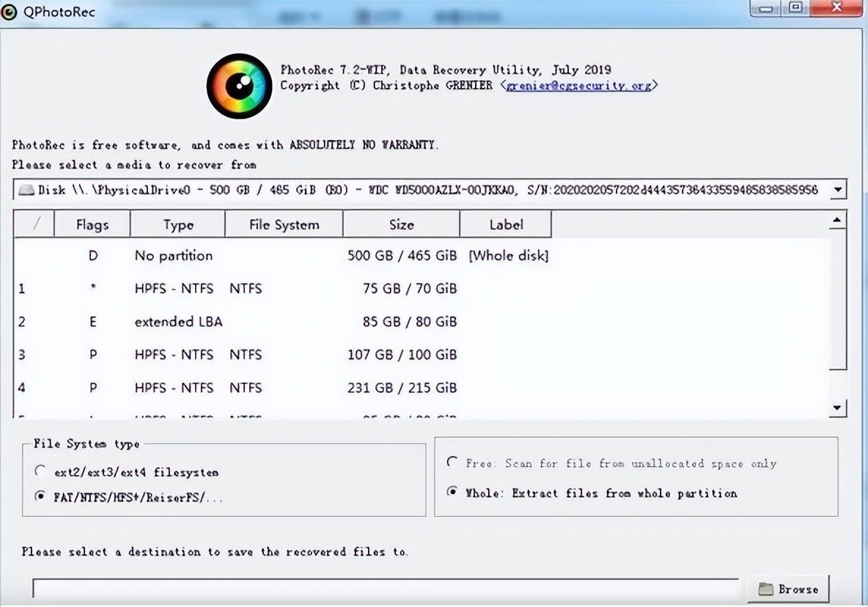Viewport: 868px width, 607px height.
Task: Select FAT/NTFS/HFS+/ReiserFS radio option
Action: [x=40, y=496]
